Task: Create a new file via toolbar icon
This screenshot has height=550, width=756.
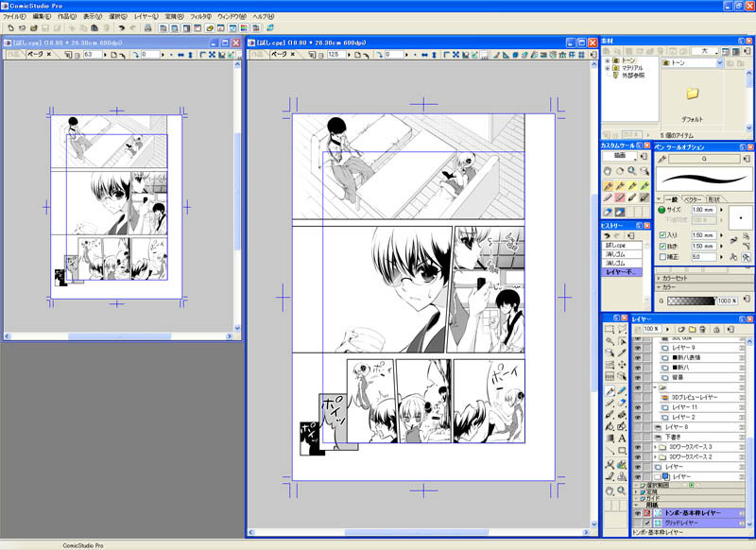Action: coord(11,28)
